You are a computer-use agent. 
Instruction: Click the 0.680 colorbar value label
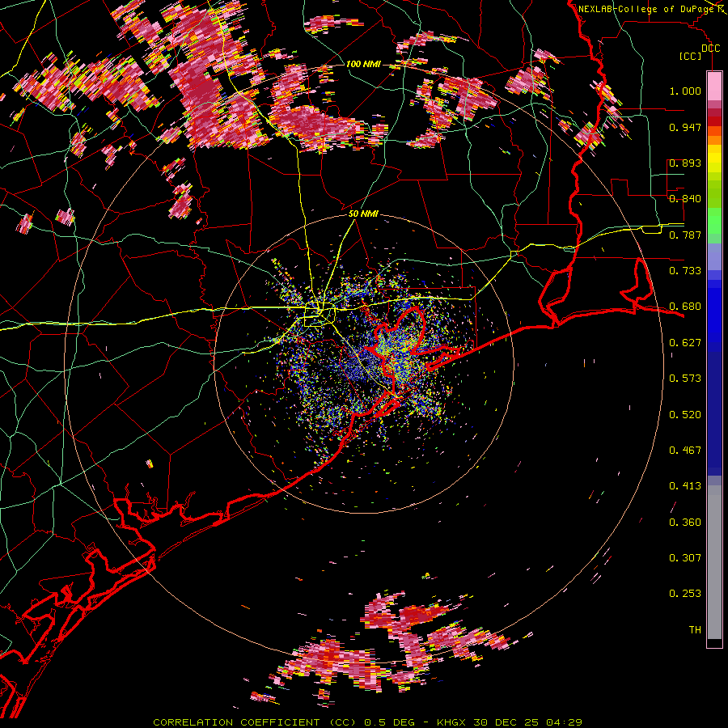[x=685, y=307]
